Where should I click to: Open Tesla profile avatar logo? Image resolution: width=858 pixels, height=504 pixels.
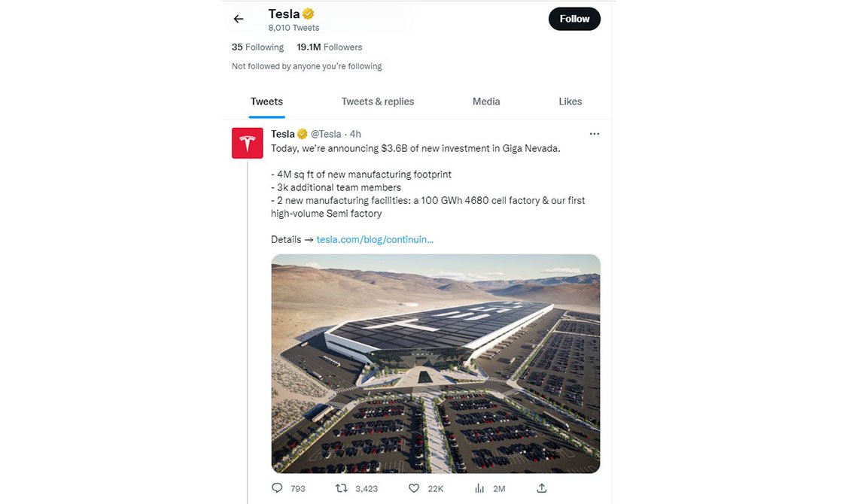click(247, 143)
